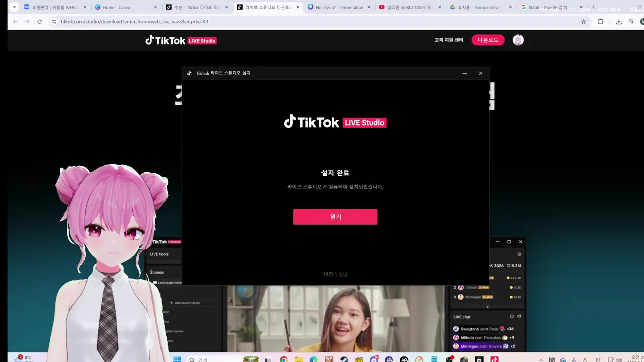Click the browser forward arrow
Screen dimensions: 644x362
[x=27, y=22]
